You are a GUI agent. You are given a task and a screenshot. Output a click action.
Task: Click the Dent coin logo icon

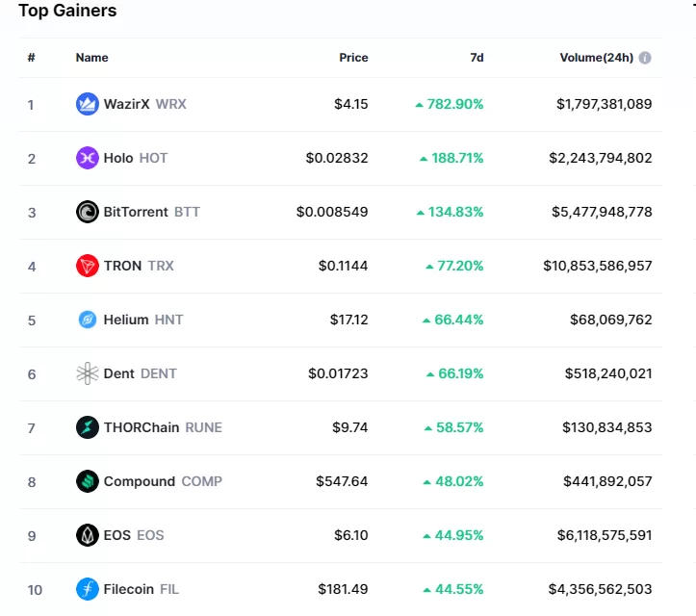(x=88, y=373)
